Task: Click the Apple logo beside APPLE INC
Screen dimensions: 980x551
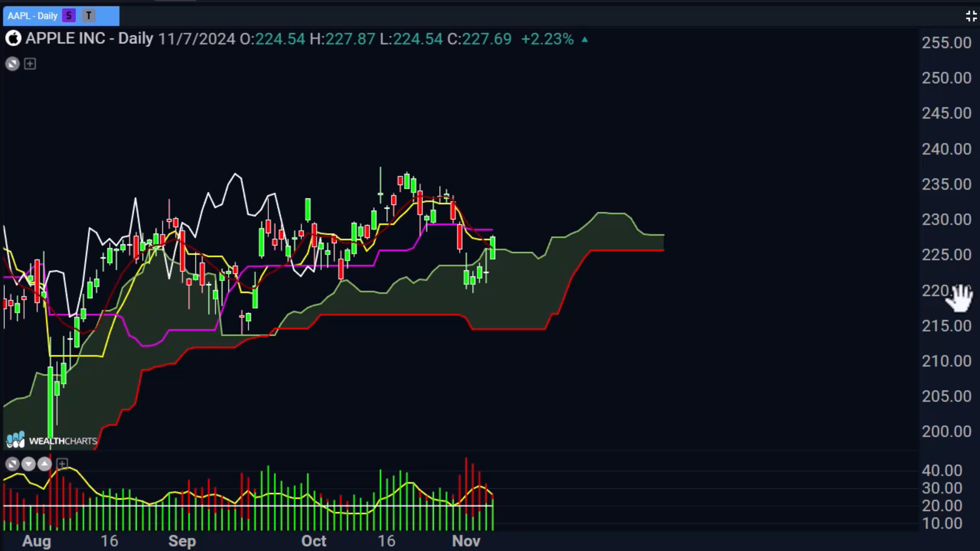Action: tap(13, 39)
